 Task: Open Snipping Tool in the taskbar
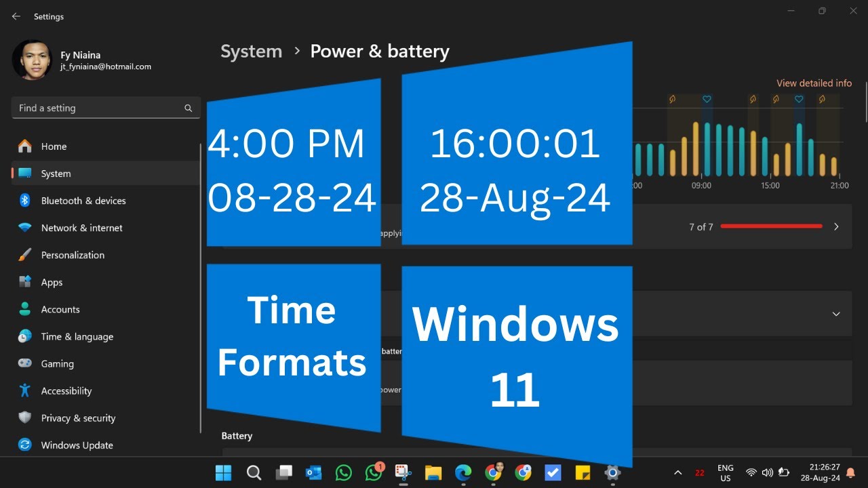tap(403, 472)
